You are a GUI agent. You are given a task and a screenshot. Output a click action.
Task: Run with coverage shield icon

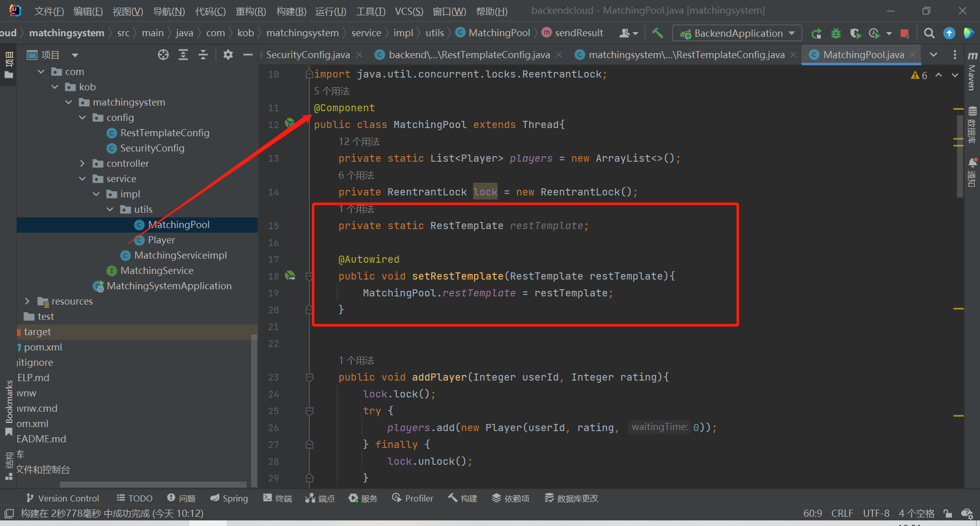point(855,34)
